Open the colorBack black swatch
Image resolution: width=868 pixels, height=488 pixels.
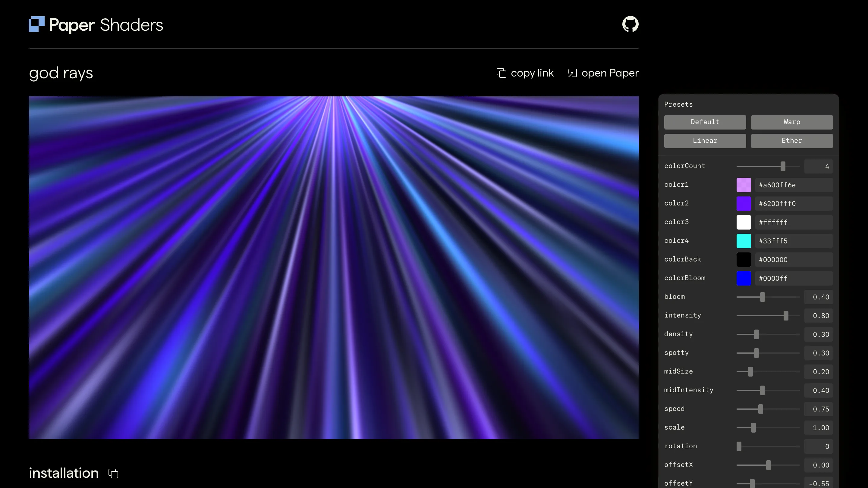point(744,260)
